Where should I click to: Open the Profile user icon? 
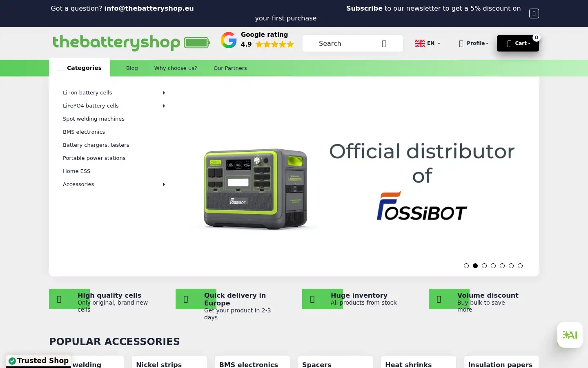click(461, 44)
